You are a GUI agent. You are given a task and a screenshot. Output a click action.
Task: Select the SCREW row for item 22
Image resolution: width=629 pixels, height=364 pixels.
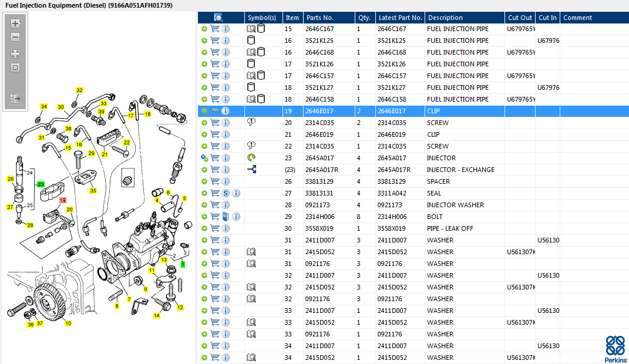click(413, 146)
